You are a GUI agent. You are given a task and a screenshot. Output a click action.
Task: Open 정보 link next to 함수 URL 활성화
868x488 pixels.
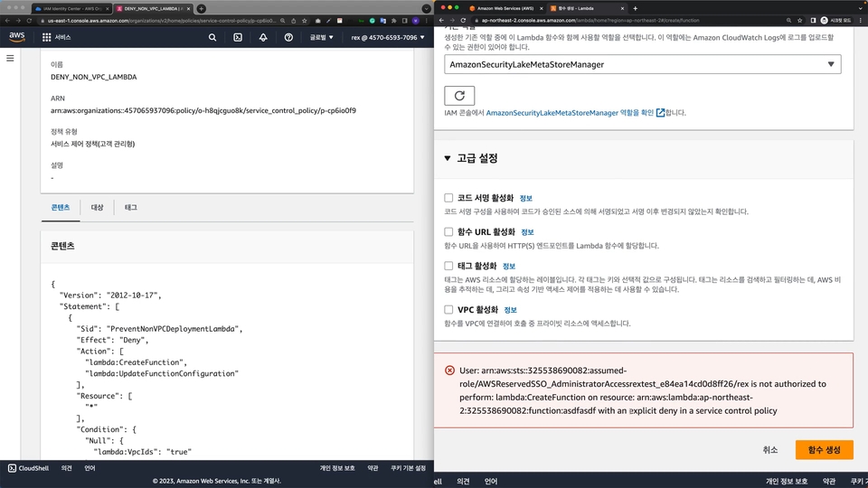click(527, 232)
